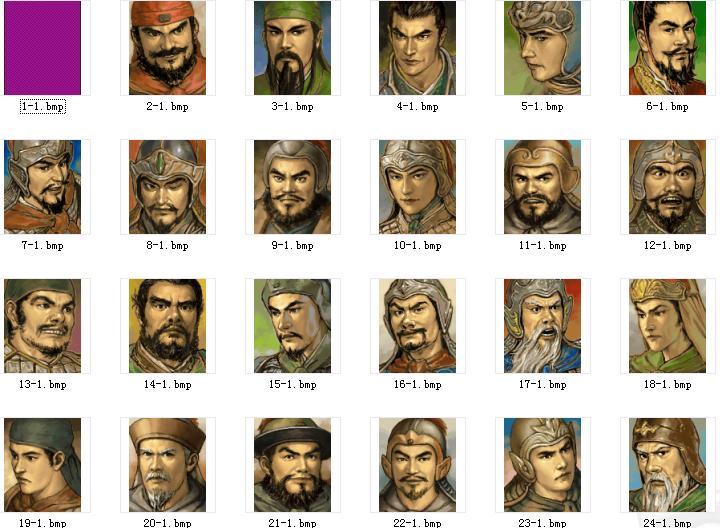Click the 9-1.bmp file name label
This screenshot has height=528, width=720.
click(292, 246)
